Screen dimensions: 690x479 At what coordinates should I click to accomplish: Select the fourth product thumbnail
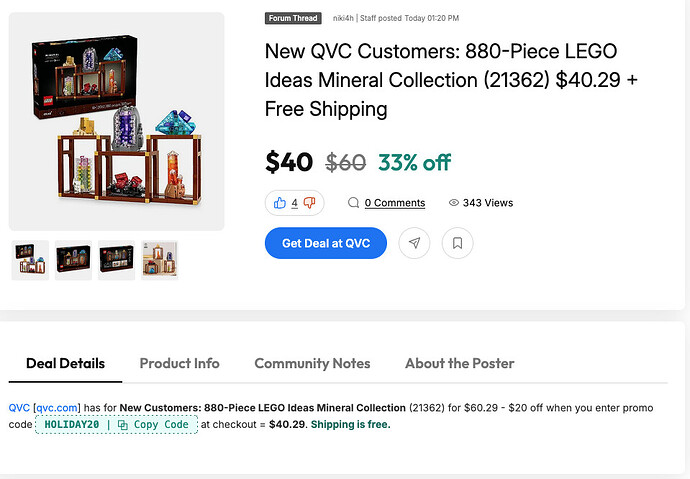pos(159,260)
